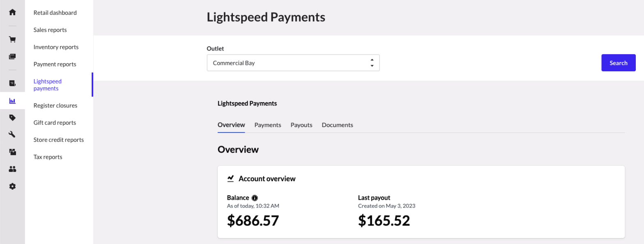Select the Sell shopping cart icon
This screenshot has width=644, height=244.
point(12,39)
